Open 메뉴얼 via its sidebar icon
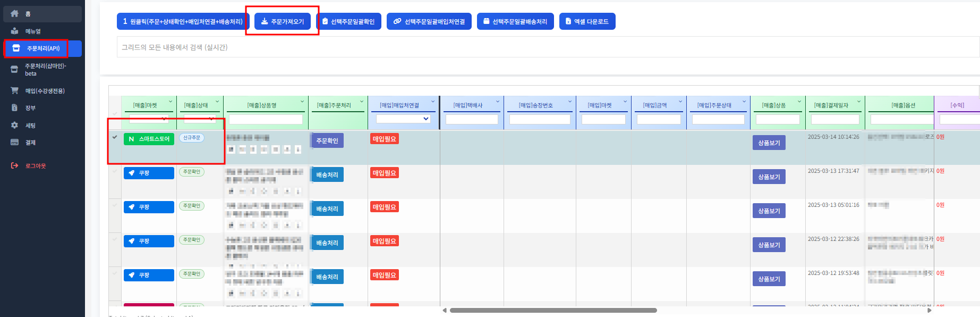Viewport: 980px width, 317px height. (14, 31)
